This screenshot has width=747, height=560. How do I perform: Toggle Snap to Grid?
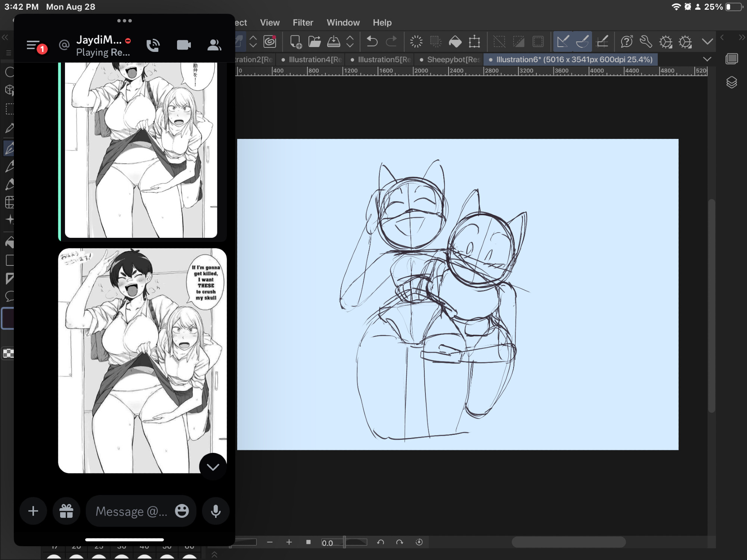[x=602, y=41]
